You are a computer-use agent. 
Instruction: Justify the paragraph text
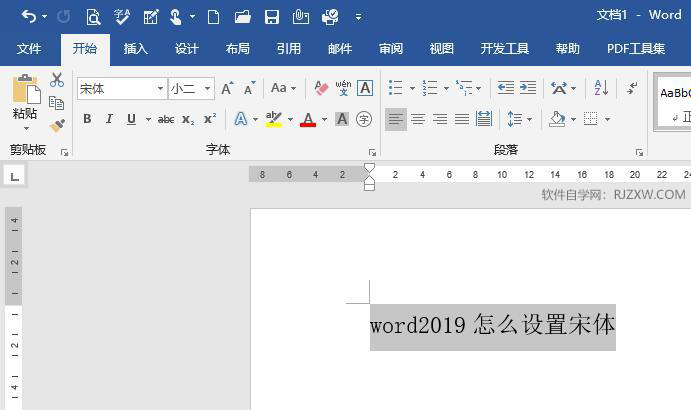pyautogui.click(x=462, y=119)
